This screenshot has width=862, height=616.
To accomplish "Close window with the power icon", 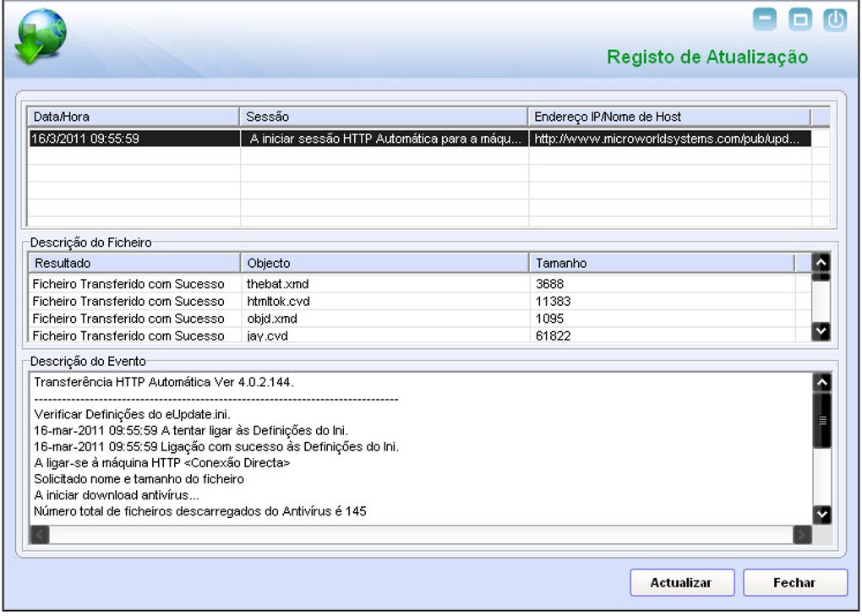I will coord(835,19).
